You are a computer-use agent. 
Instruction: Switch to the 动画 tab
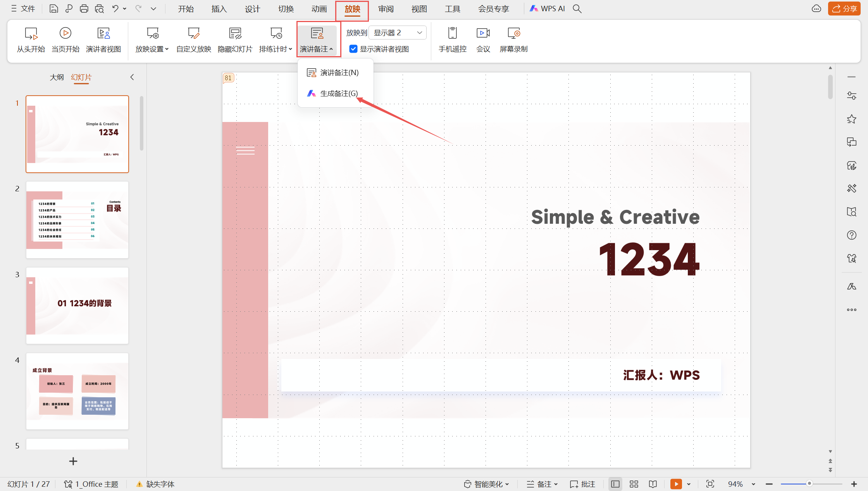319,9
